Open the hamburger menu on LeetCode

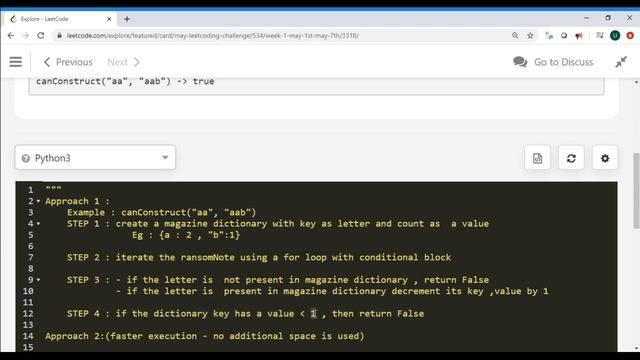point(16,62)
